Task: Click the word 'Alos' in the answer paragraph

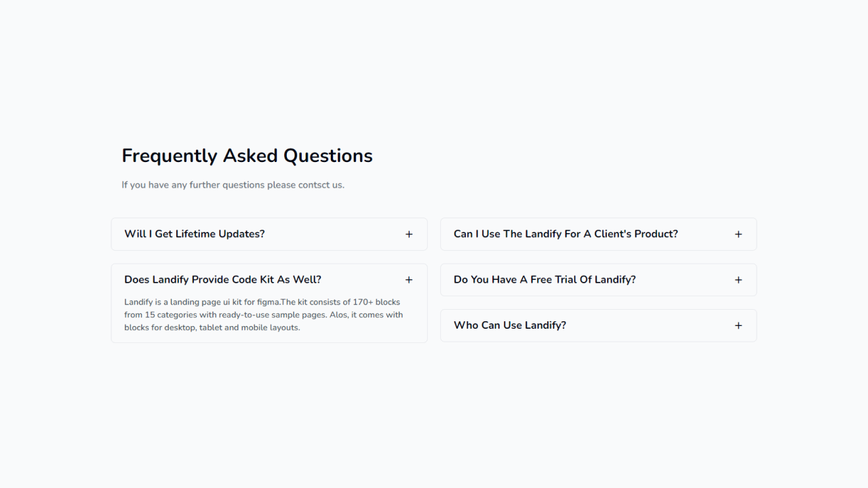Action: [x=338, y=315]
